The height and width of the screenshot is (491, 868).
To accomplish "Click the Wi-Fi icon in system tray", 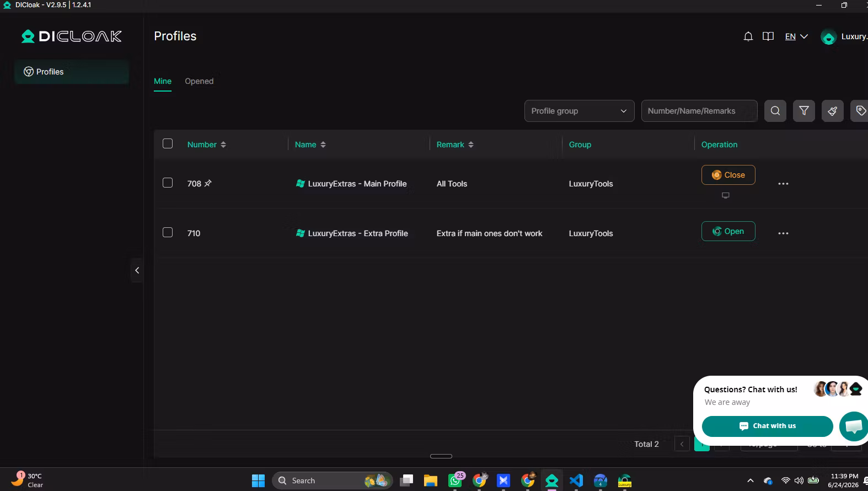I will coord(786,481).
